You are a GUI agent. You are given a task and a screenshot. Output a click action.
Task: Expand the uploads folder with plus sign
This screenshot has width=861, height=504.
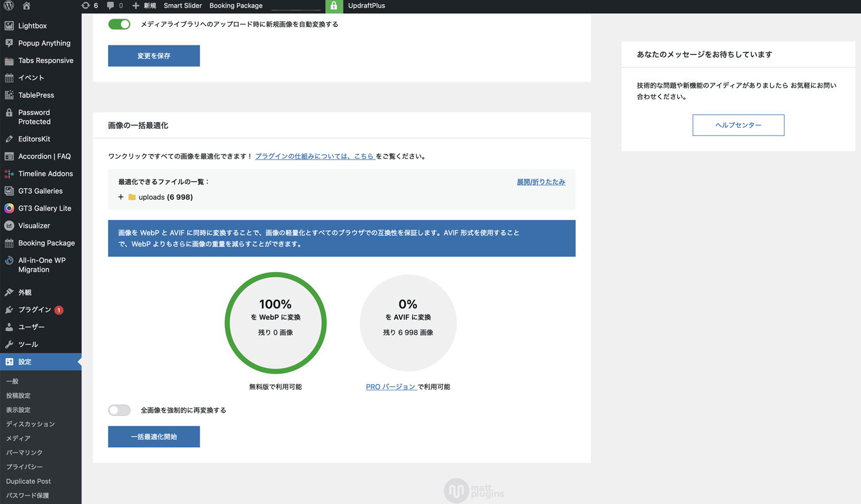[121, 197]
